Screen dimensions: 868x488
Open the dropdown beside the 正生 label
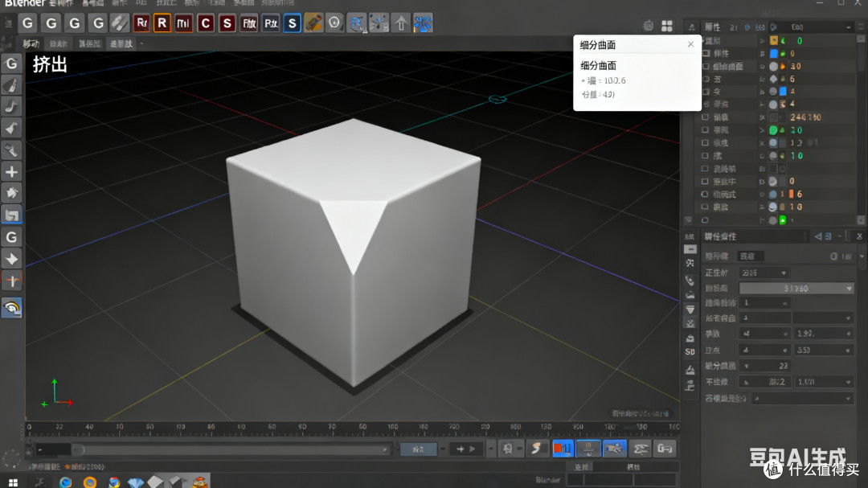coord(764,273)
